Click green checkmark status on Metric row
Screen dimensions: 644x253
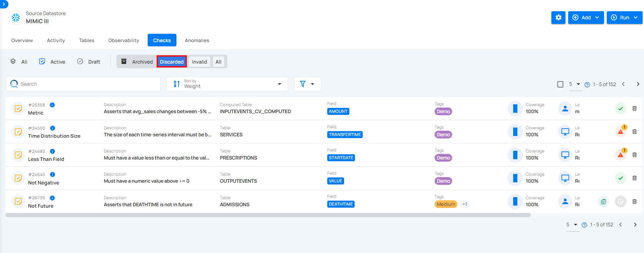(620, 109)
